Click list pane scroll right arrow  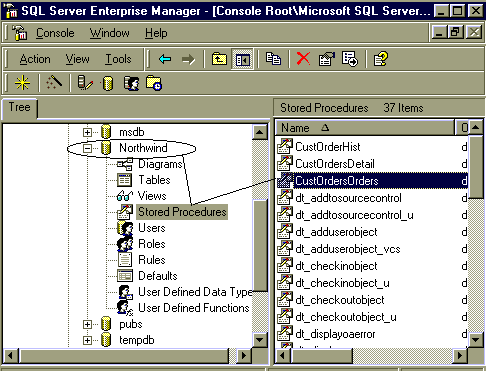pyautogui.click(x=460, y=355)
